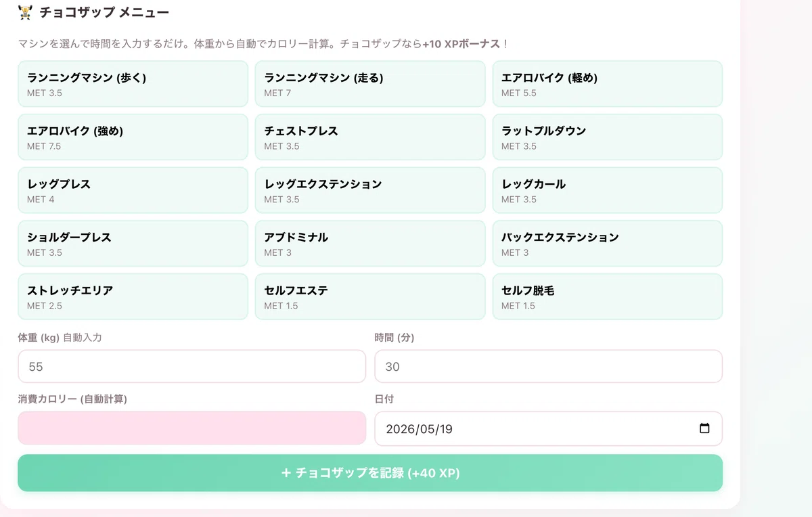Pick the チェストプレス machine
The height and width of the screenshot is (517, 812).
(370, 137)
